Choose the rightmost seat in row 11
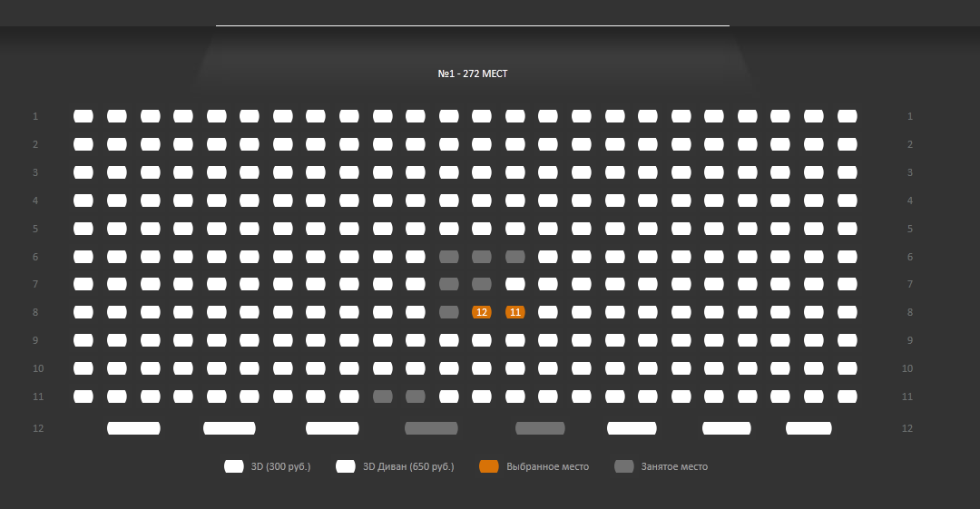 [847, 396]
